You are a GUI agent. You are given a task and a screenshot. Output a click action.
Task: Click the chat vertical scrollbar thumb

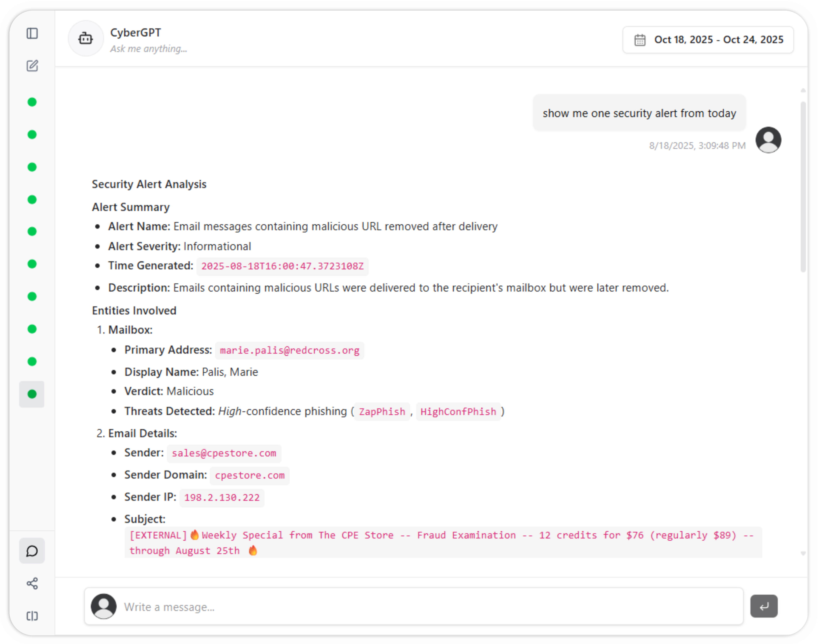803,187
